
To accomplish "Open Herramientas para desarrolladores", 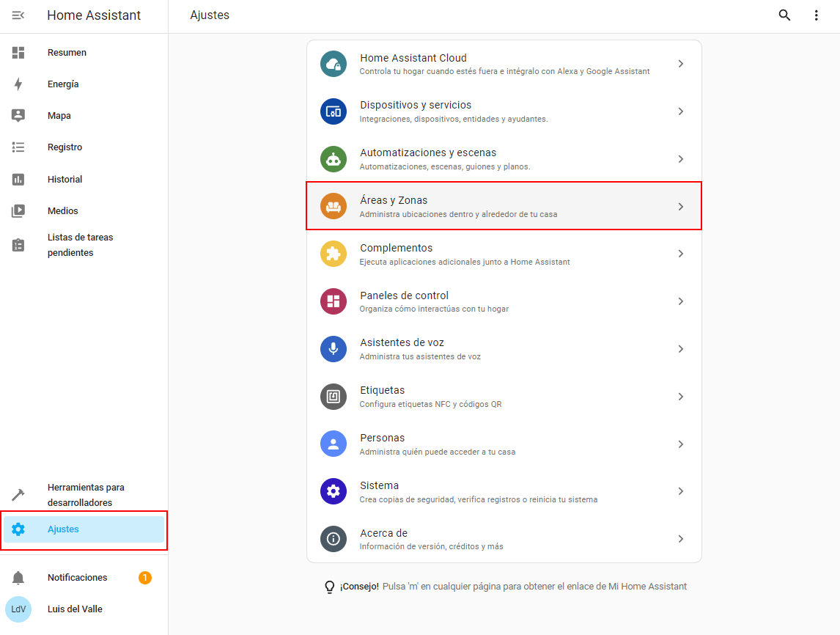I will pyautogui.click(x=84, y=495).
